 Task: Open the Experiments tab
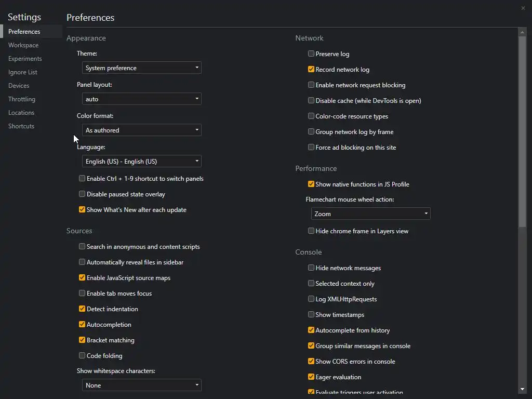tap(25, 59)
